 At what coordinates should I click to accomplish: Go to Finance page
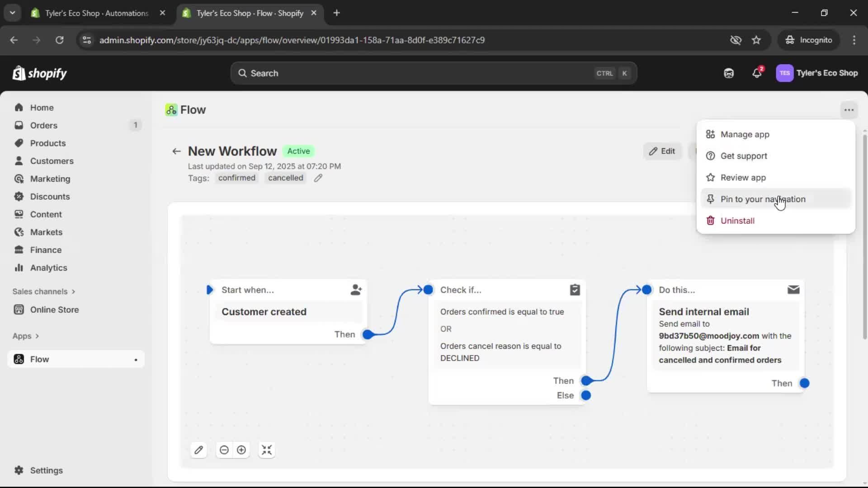pos(46,250)
